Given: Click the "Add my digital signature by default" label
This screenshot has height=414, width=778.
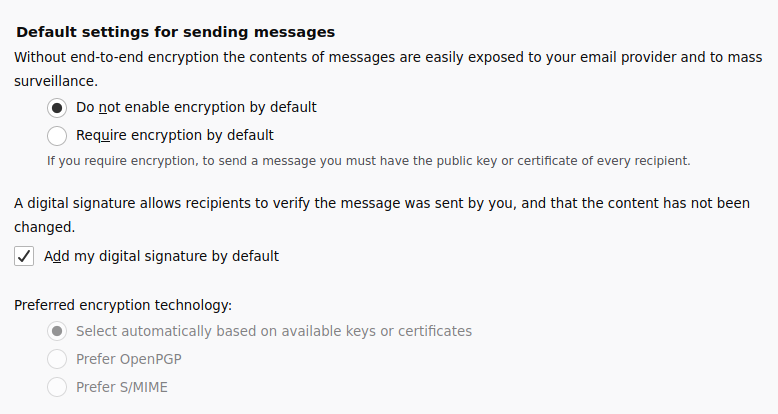Looking at the screenshot, I should point(161,256).
